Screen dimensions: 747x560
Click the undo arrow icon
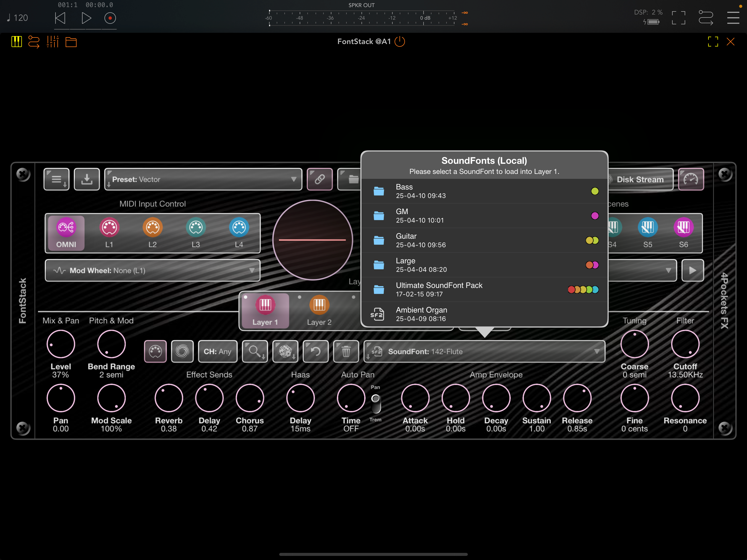coord(316,351)
